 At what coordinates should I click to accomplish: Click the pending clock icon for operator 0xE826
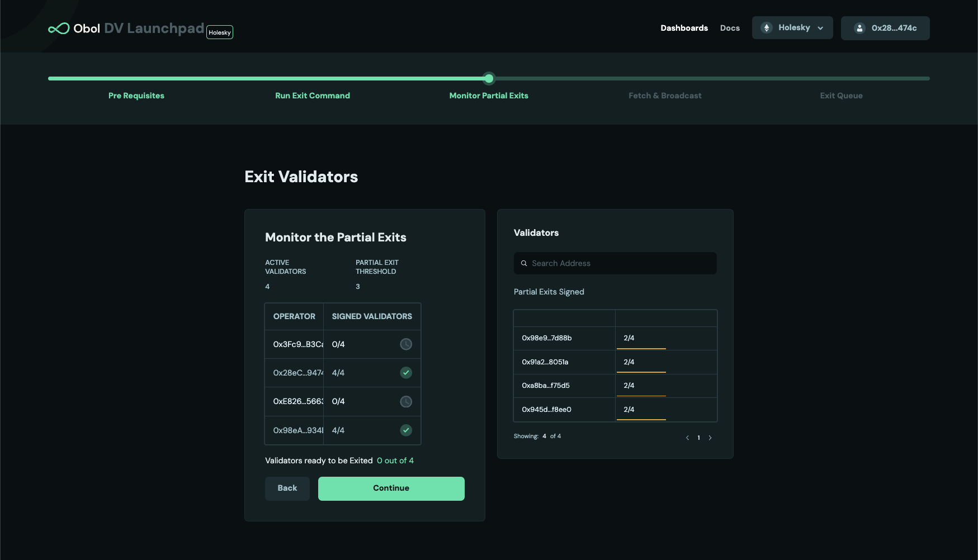coord(406,402)
